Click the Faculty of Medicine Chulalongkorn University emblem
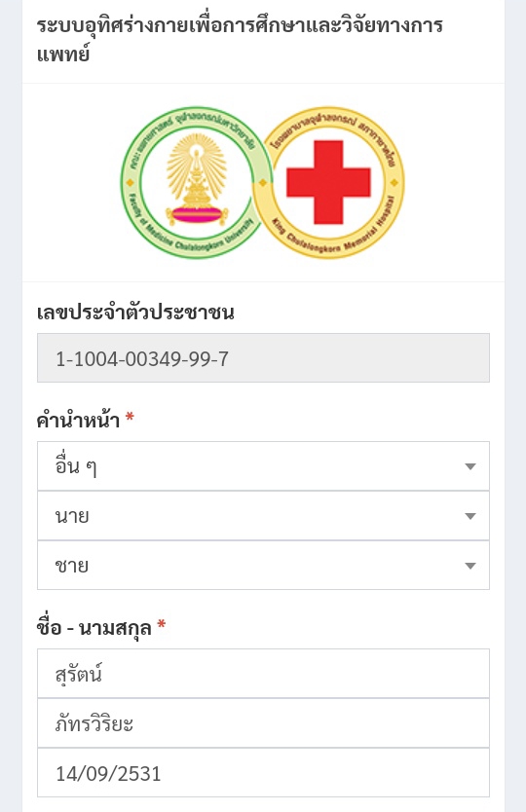 pos(195,182)
